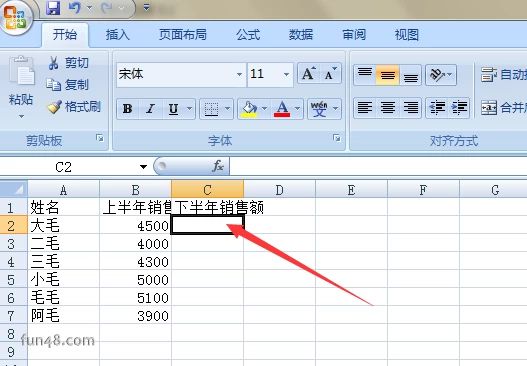Select cell containing 下半年销售额
The height and width of the screenshot is (366, 527).
[207, 207]
